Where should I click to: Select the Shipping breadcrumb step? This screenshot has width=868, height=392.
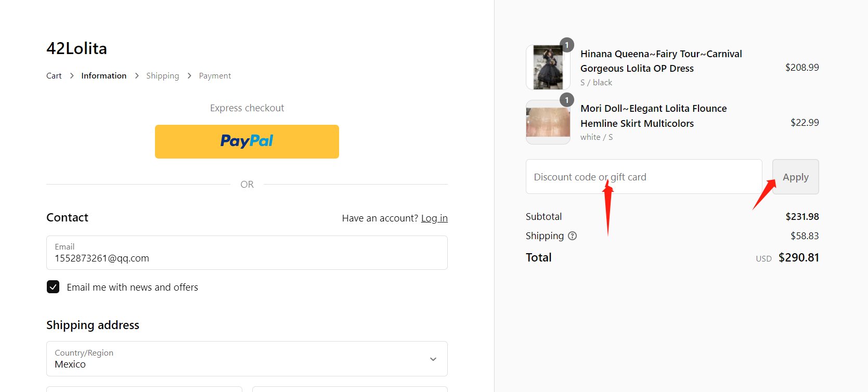(x=163, y=76)
